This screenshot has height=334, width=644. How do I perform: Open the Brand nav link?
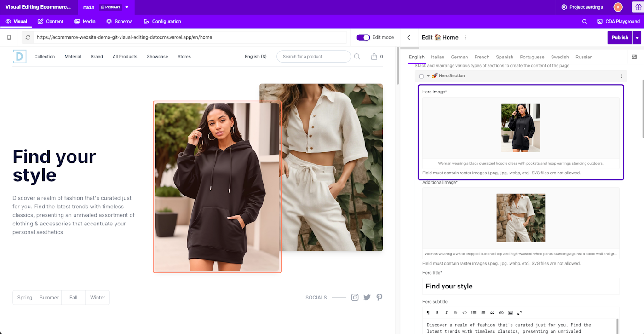pyautogui.click(x=97, y=57)
